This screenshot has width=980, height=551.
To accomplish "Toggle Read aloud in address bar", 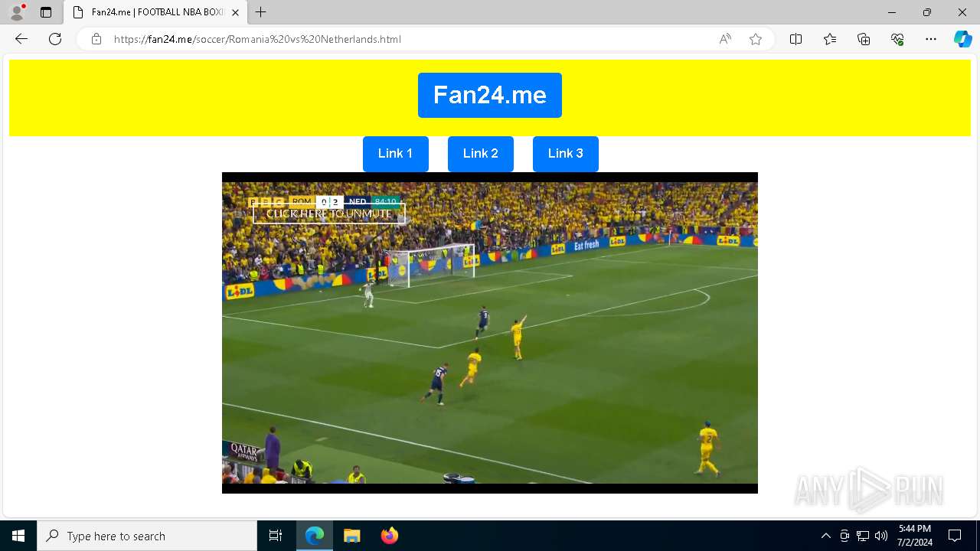I will 725,39.
